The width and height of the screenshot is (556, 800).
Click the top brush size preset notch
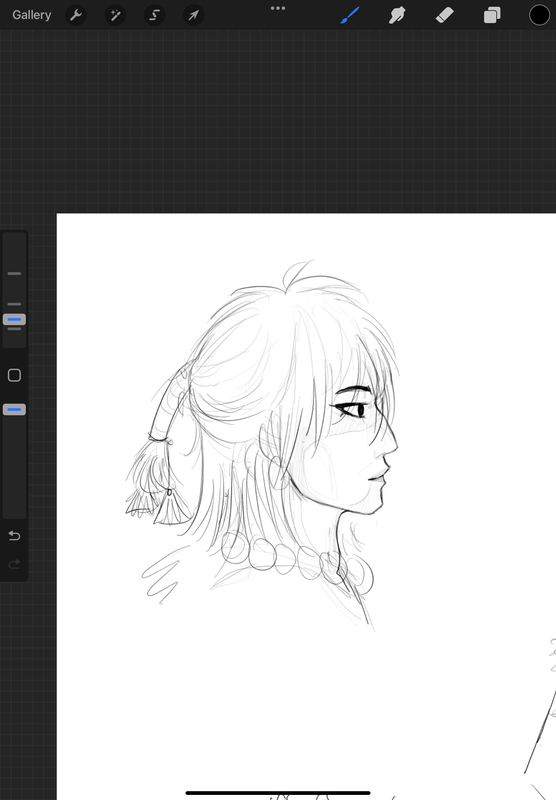(14, 273)
